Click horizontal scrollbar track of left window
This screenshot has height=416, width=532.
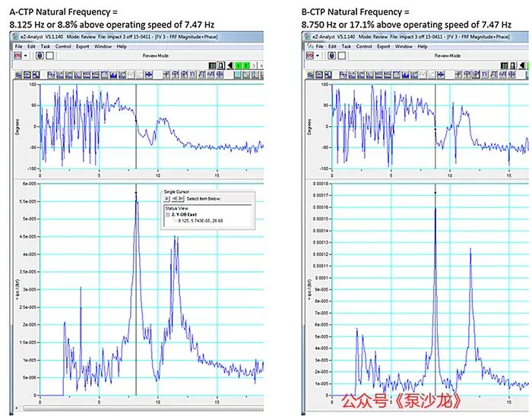(x=143, y=408)
